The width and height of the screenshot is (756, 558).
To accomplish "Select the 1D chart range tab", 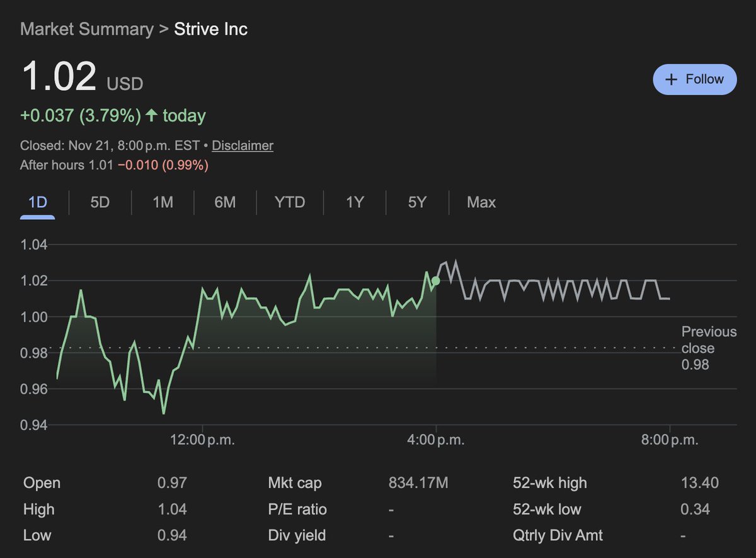I will click(x=38, y=202).
